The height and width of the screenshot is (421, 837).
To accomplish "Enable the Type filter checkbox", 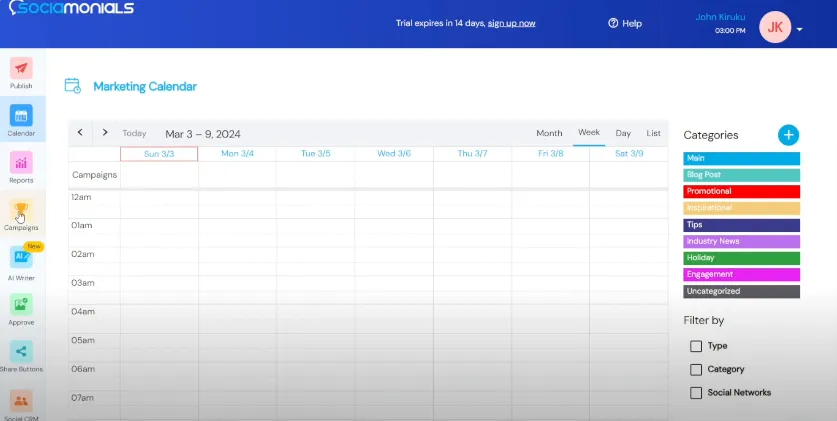I will coord(696,346).
